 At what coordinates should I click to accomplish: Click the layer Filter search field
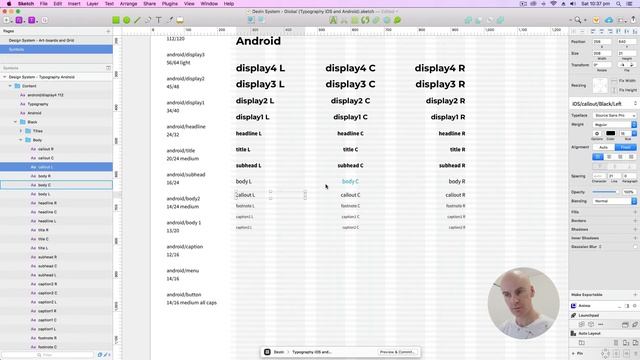tap(49, 355)
